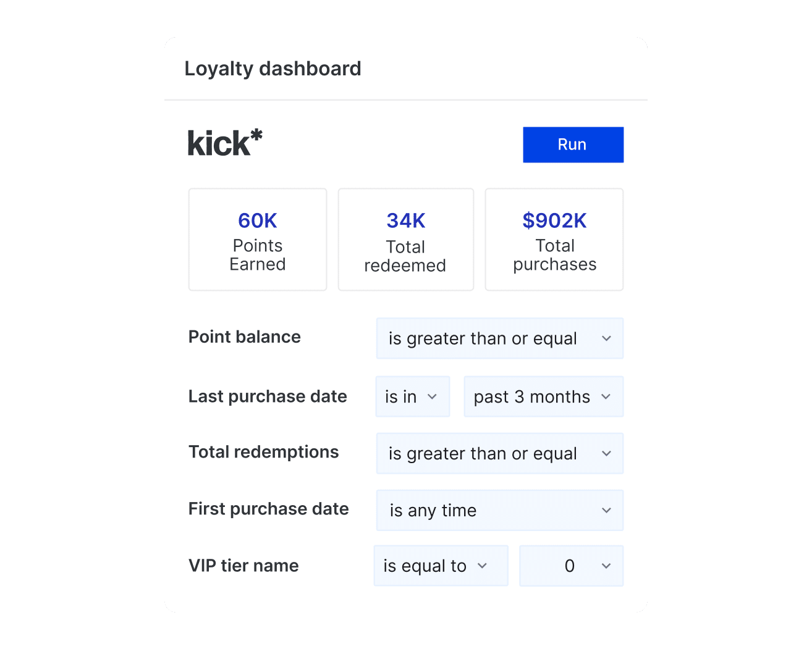The width and height of the screenshot is (812, 649).
Task: Click the kick* brand logo
Action: [x=225, y=143]
